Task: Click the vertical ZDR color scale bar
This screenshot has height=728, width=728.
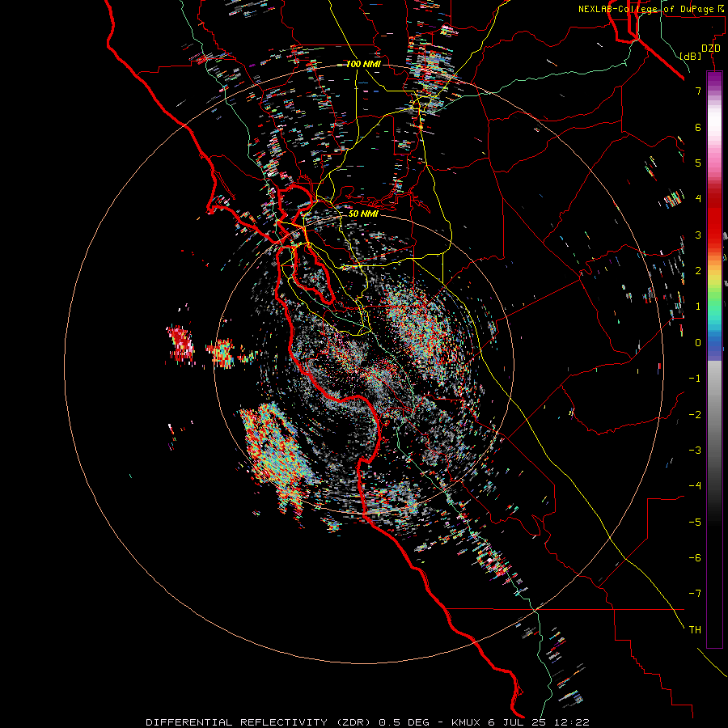Action: (714, 359)
